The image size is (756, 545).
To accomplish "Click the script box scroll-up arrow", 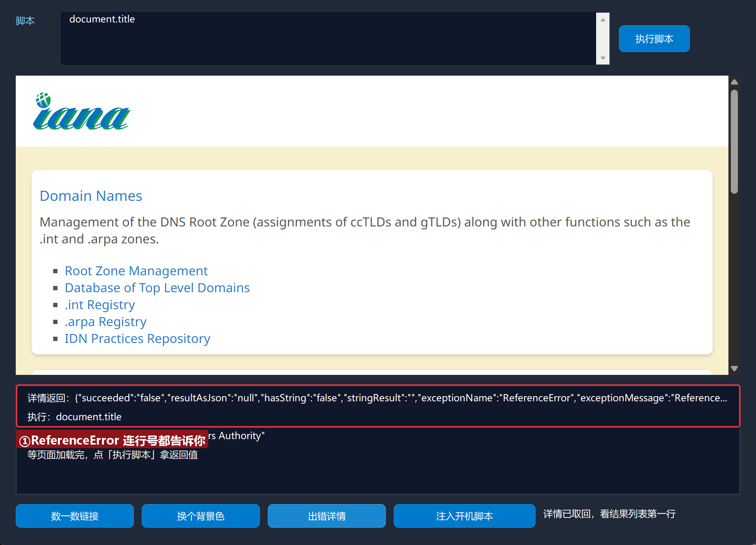I will [603, 20].
